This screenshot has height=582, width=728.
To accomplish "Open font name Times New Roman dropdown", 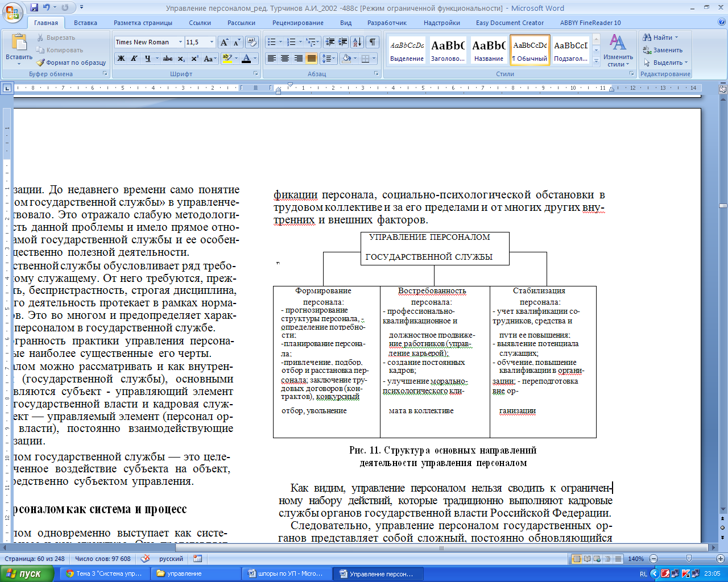I will coord(180,42).
